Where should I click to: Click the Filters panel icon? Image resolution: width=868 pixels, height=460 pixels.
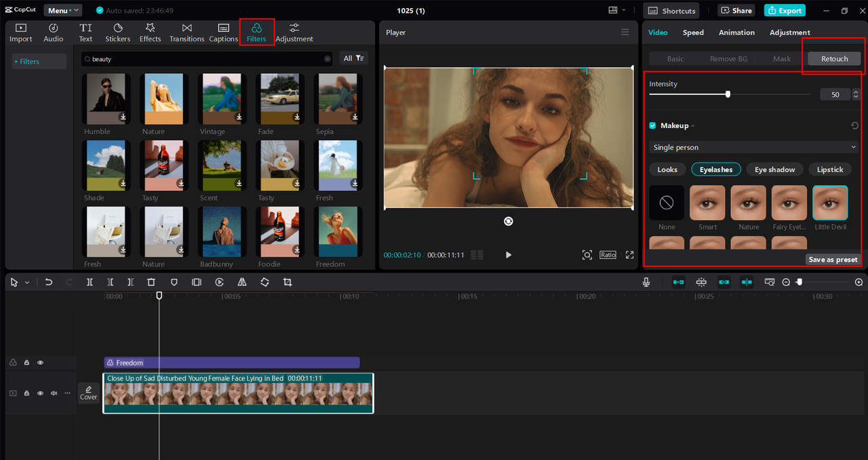256,33
